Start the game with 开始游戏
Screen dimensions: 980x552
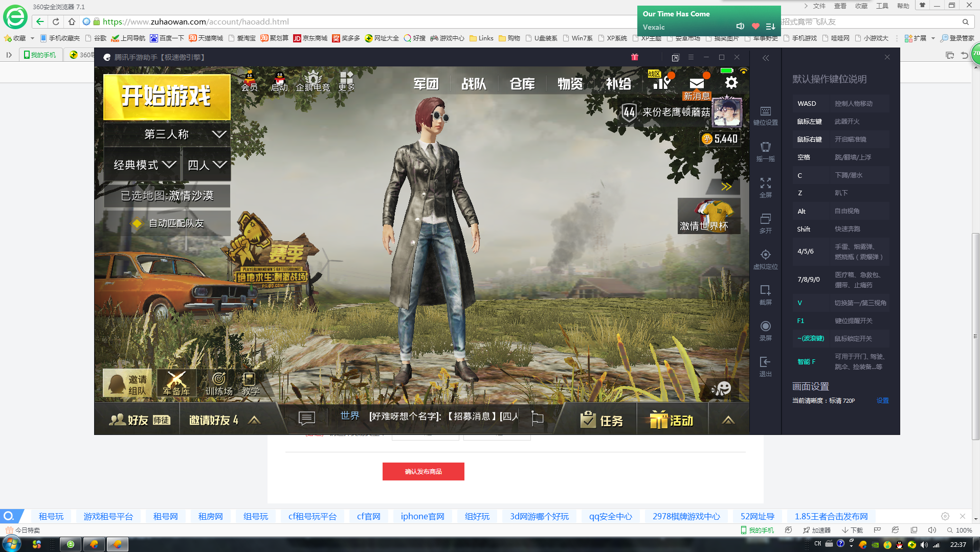[x=167, y=97]
